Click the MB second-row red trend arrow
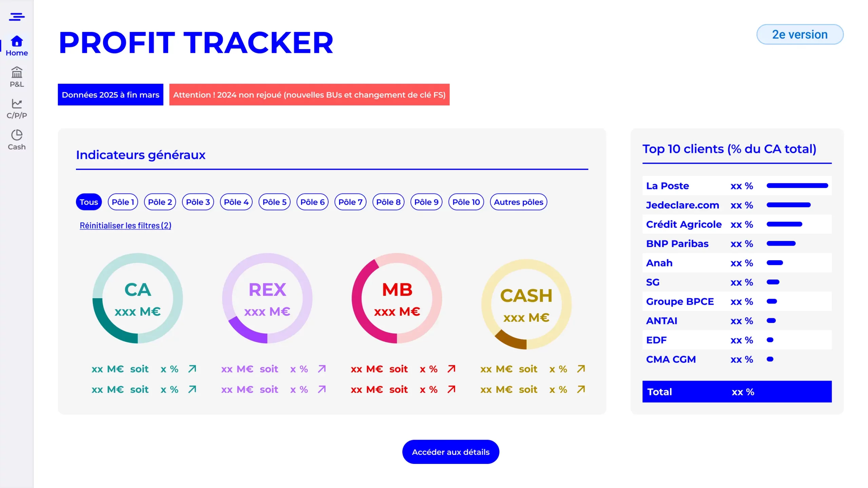Screen dimensions: 868x488 (x=451, y=389)
